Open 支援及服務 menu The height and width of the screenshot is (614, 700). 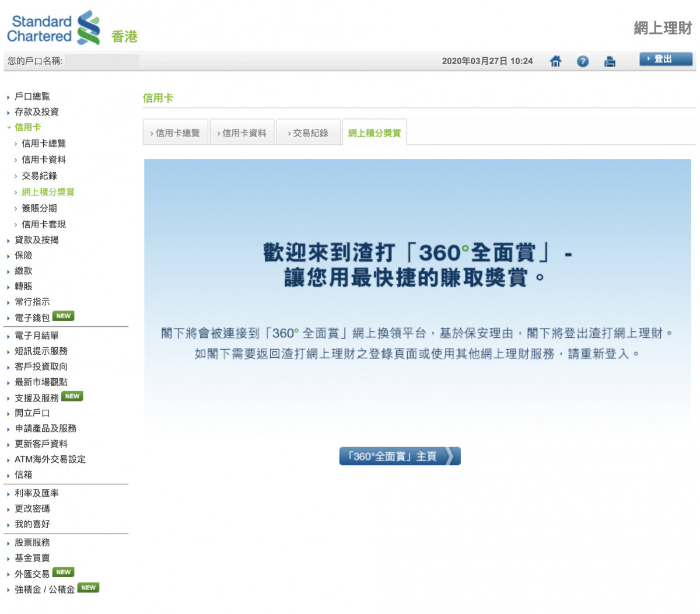click(x=36, y=397)
